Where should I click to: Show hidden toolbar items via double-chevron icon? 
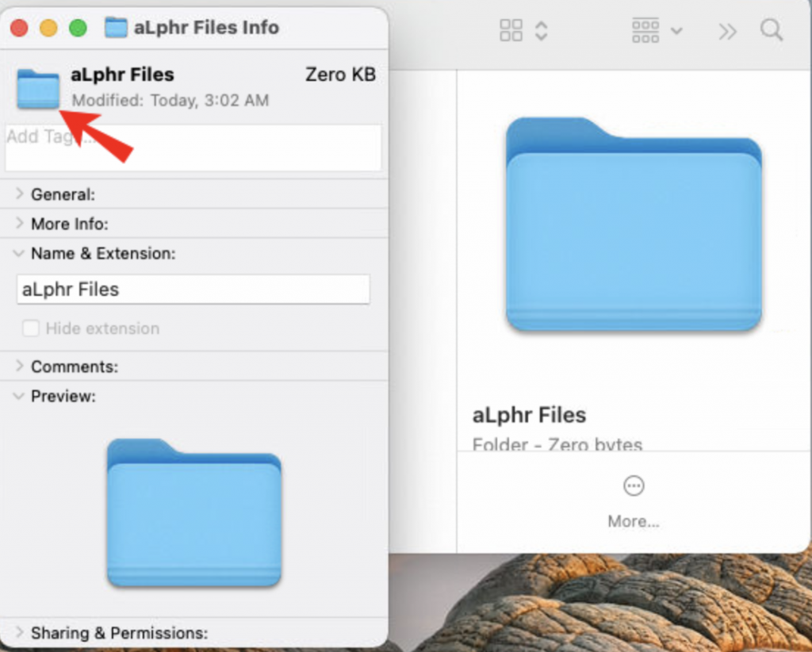(x=727, y=30)
